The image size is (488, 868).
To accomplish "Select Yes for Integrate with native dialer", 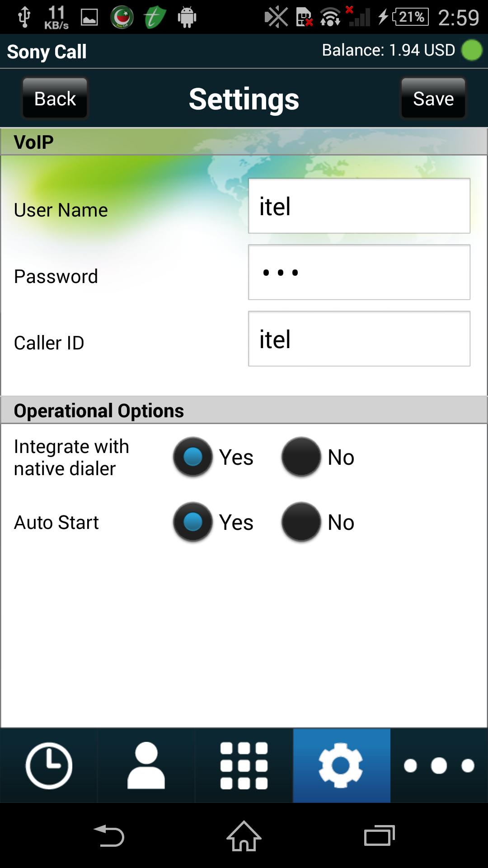I will 193,457.
